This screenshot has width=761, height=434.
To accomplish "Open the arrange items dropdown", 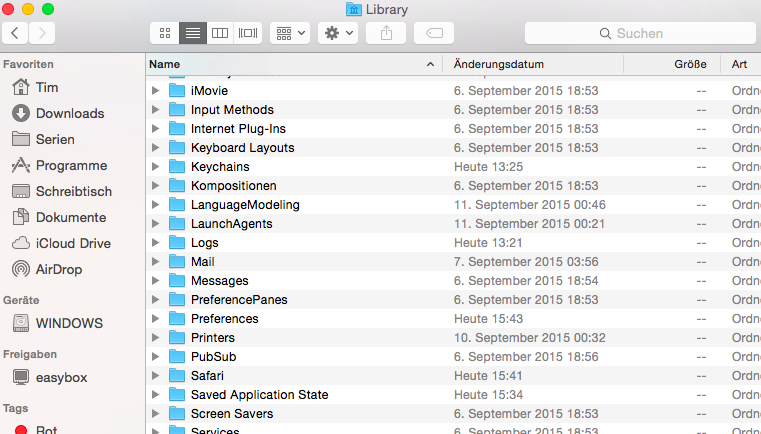I will click(290, 33).
